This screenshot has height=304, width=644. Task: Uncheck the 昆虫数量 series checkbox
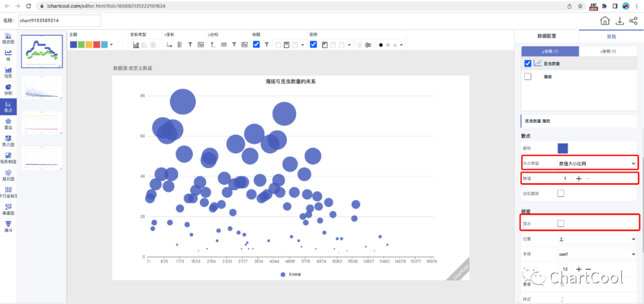(528, 63)
